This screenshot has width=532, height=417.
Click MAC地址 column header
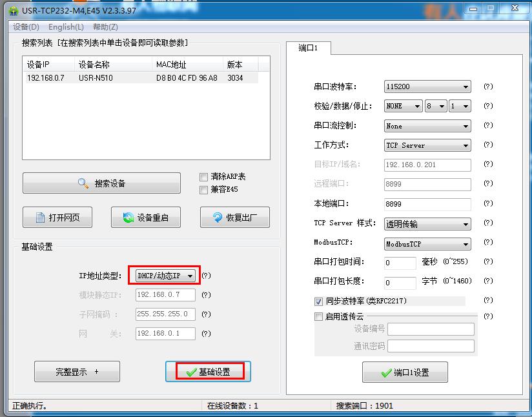pos(188,64)
